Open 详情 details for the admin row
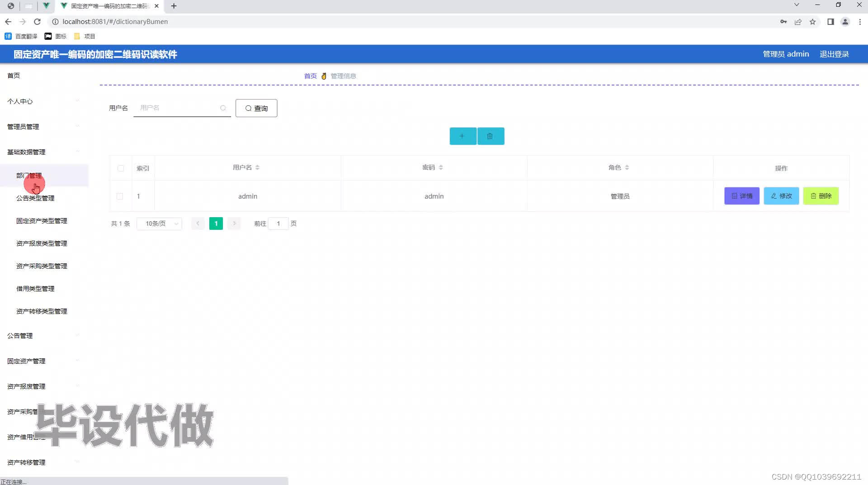The image size is (868, 485). tap(741, 196)
